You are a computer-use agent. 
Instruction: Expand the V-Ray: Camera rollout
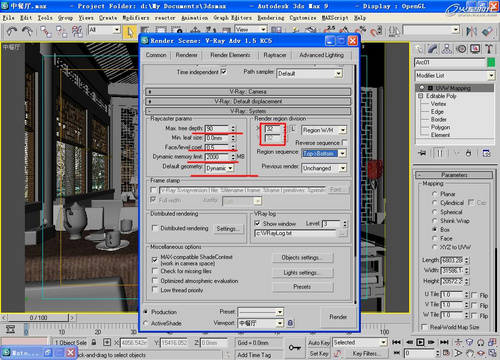[248, 92]
